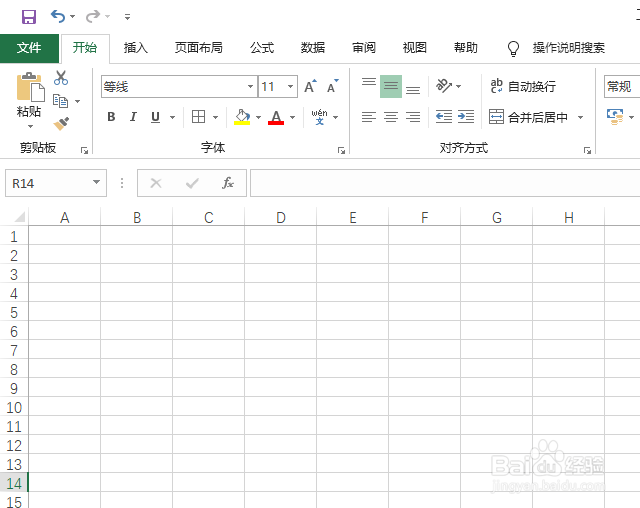Click the accounting number format icon
The height and width of the screenshot is (508, 640).
[x=615, y=117]
